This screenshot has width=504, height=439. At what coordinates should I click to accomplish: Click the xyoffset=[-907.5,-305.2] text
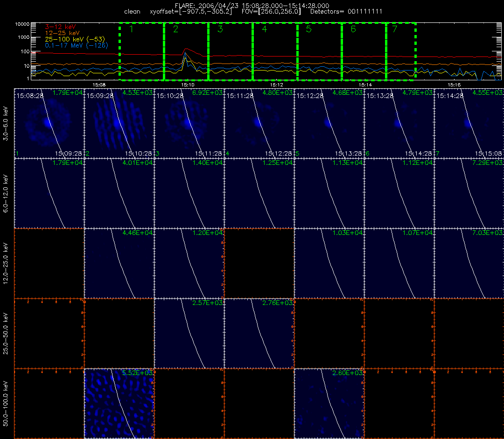pos(190,12)
